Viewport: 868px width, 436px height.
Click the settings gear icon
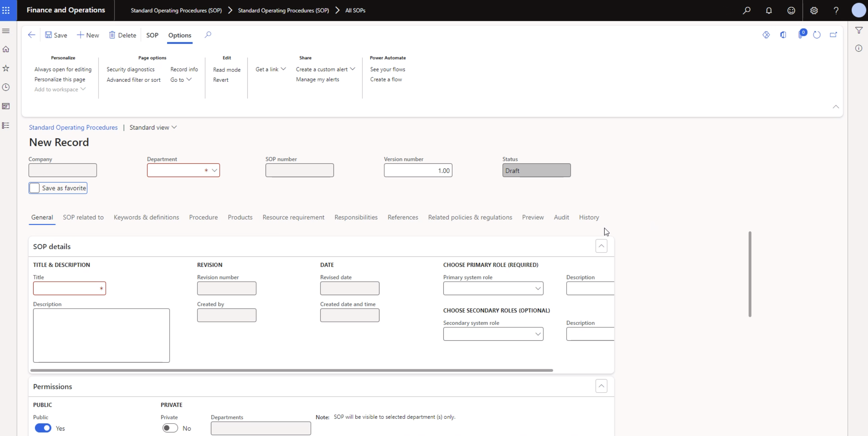(814, 11)
